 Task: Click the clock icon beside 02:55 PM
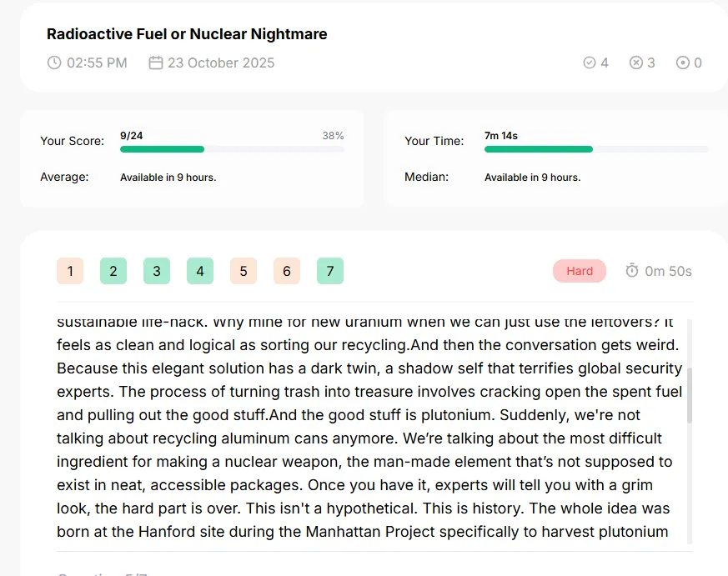click(54, 63)
